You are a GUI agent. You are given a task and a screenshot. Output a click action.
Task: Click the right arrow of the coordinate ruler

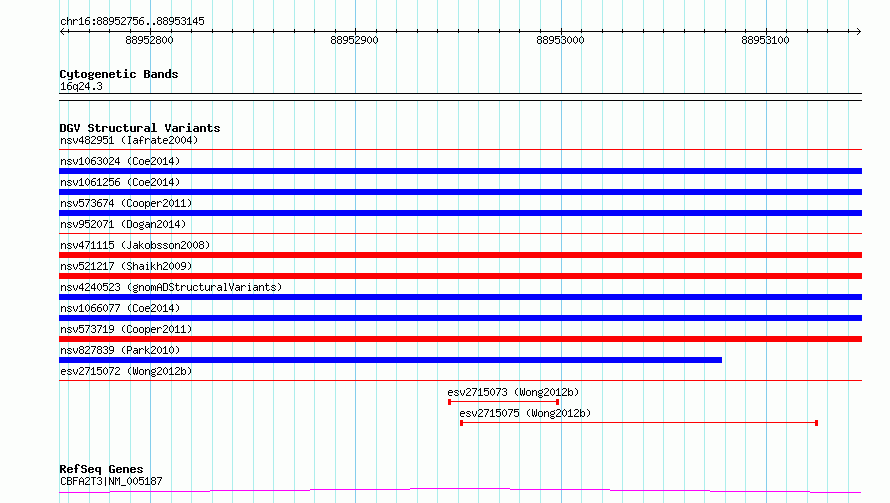click(858, 31)
